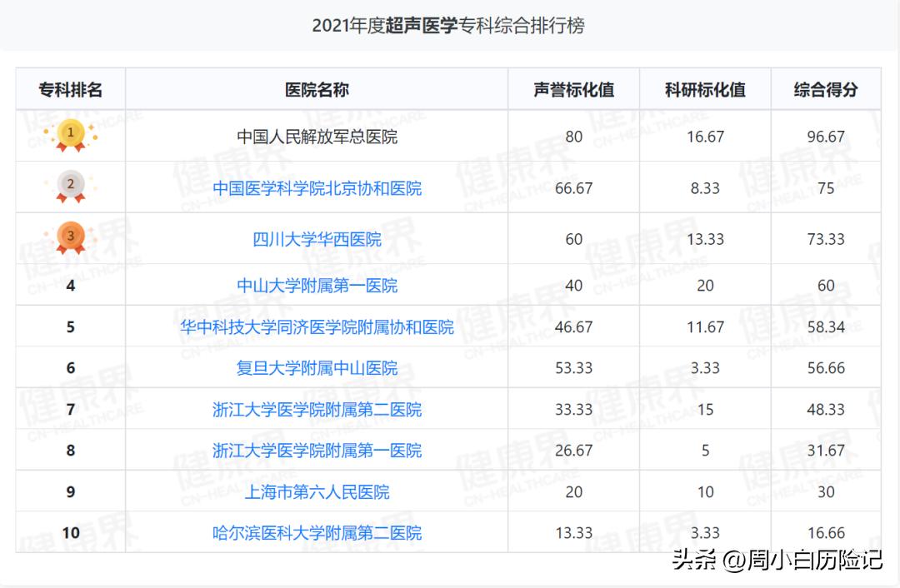This screenshot has width=900, height=588.
Task: Open 华中科技大学同济医学院附属协和医院 link
Action: click(x=317, y=327)
